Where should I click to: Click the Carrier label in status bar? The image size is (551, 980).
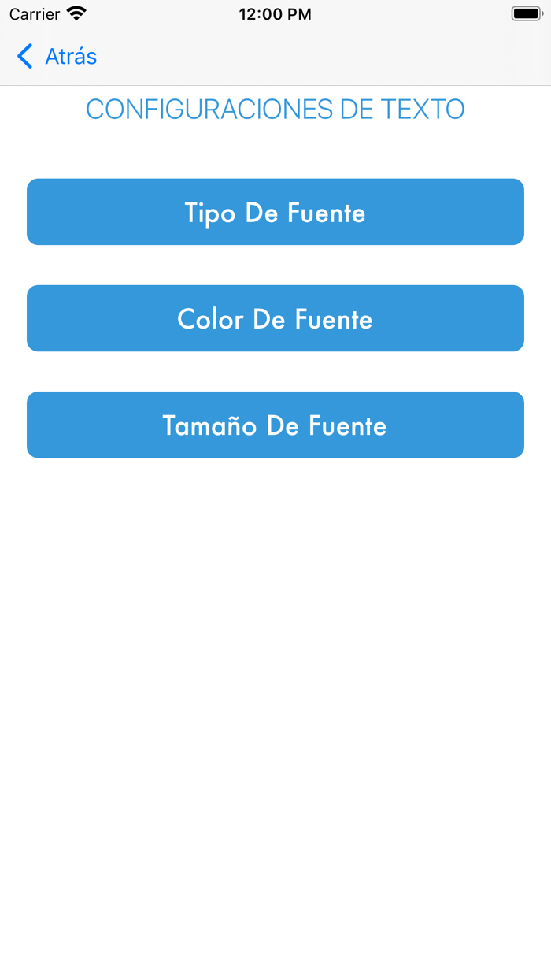pyautogui.click(x=35, y=14)
